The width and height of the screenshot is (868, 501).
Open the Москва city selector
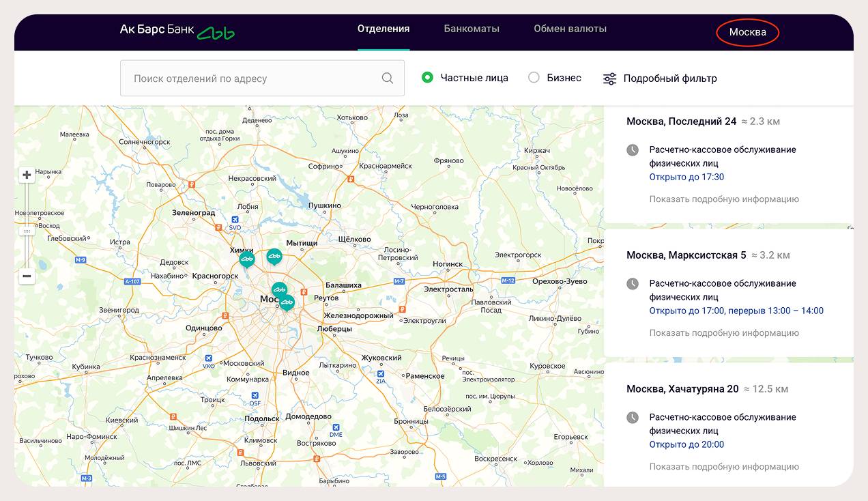coord(747,32)
